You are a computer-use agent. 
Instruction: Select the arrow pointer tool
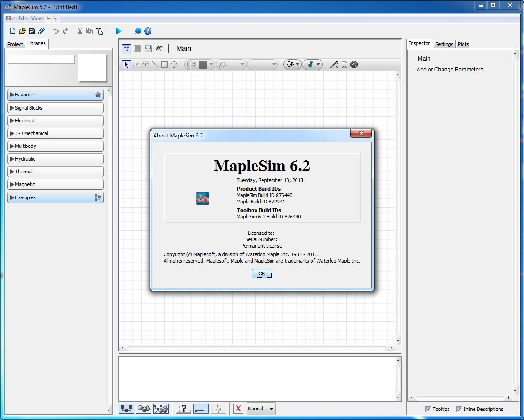(126, 65)
